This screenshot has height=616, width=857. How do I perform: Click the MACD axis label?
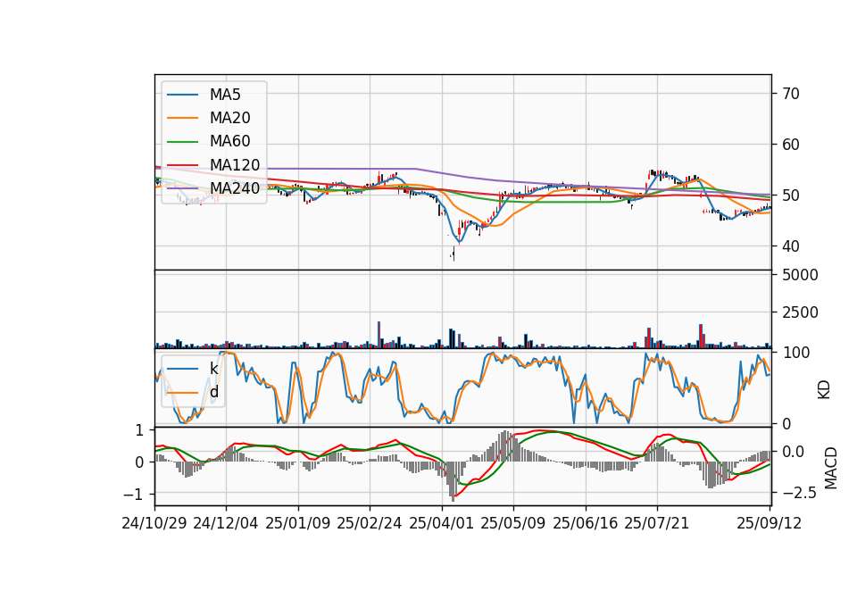coord(831,468)
